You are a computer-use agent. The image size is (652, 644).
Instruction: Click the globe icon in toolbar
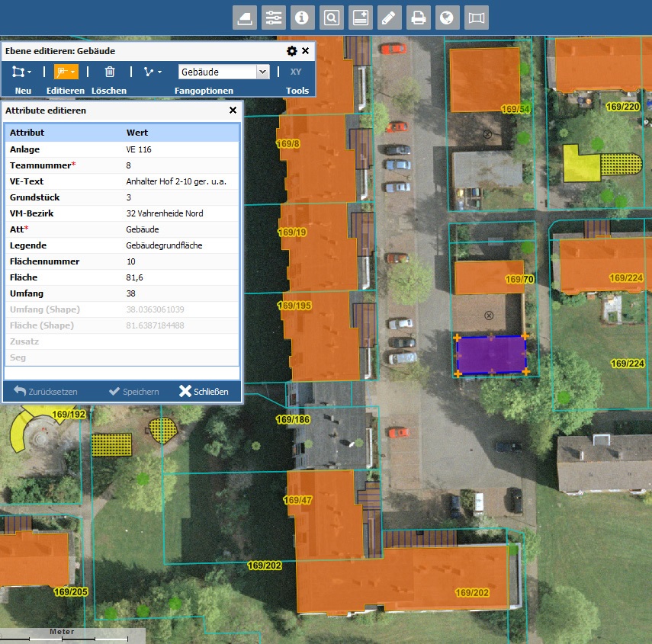pos(448,17)
